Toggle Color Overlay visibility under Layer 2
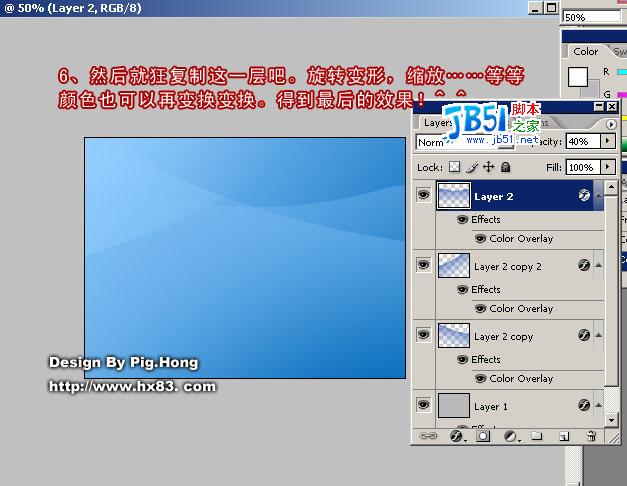Screen dimensions: 627x486 [x=480, y=238]
